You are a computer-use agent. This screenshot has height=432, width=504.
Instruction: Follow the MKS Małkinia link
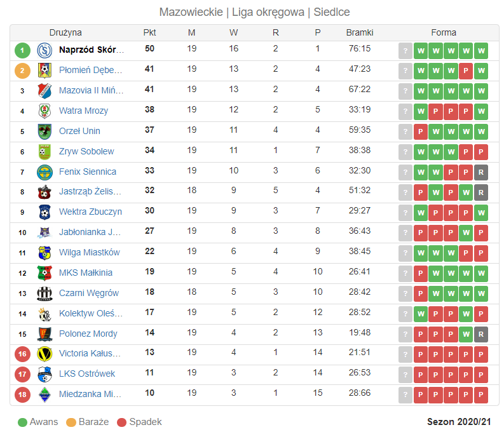coord(86,273)
